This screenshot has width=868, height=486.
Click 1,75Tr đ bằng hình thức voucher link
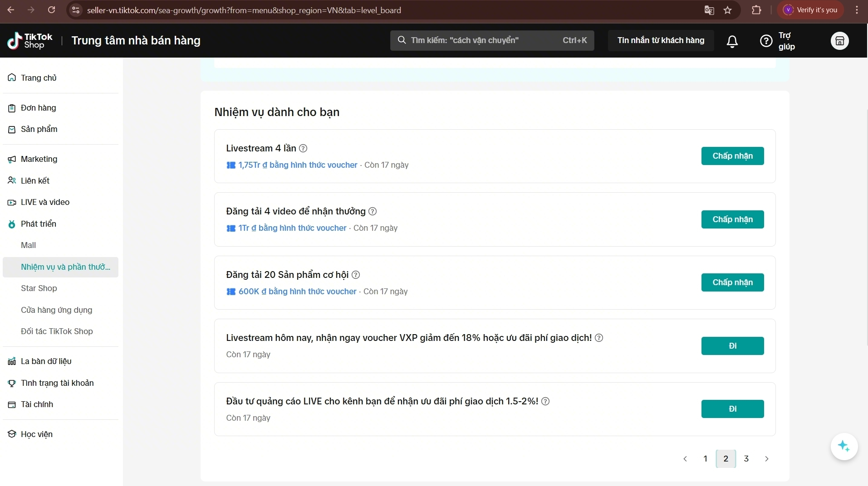(298, 165)
